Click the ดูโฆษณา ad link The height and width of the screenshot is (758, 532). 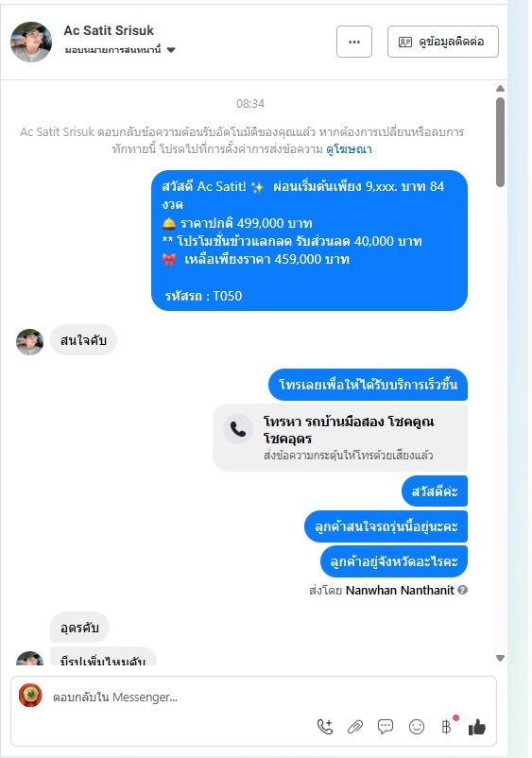349,149
